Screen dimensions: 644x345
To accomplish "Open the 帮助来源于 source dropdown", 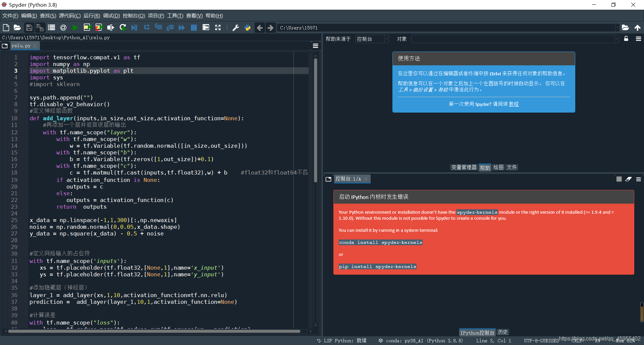I will tap(387, 39).
